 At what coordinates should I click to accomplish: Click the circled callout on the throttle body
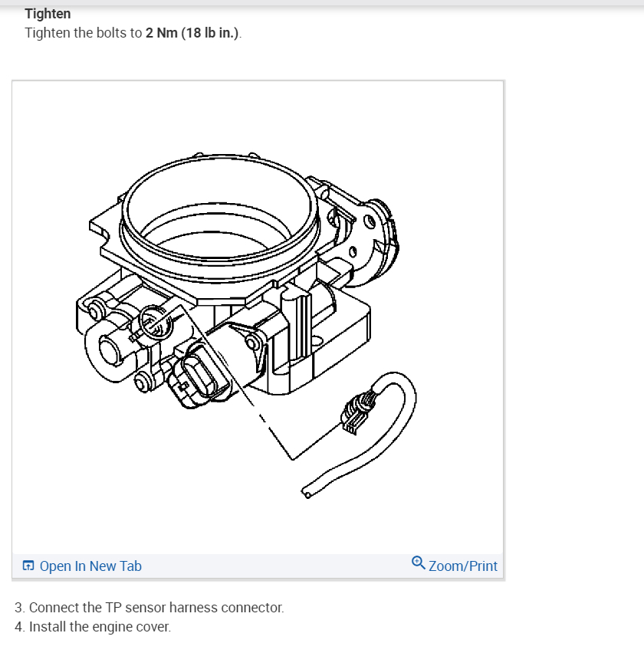click(155, 323)
